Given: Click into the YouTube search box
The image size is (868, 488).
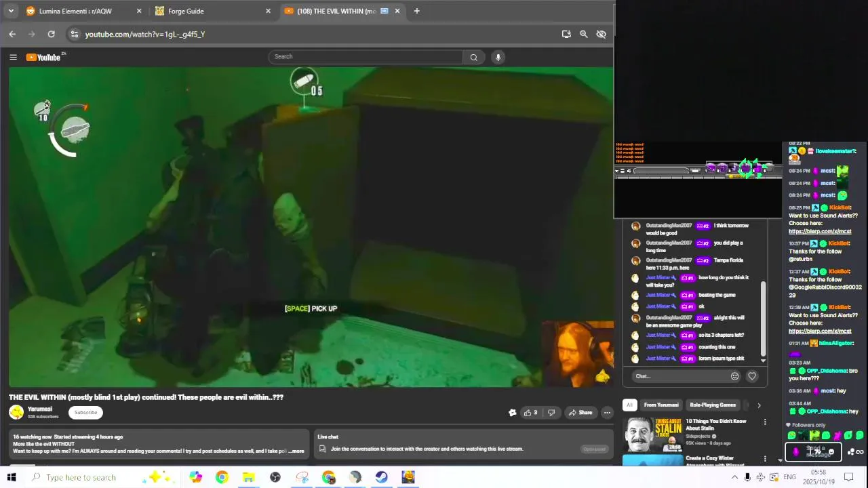Looking at the screenshot, I should pyautogui.click(x=365, y=57).
